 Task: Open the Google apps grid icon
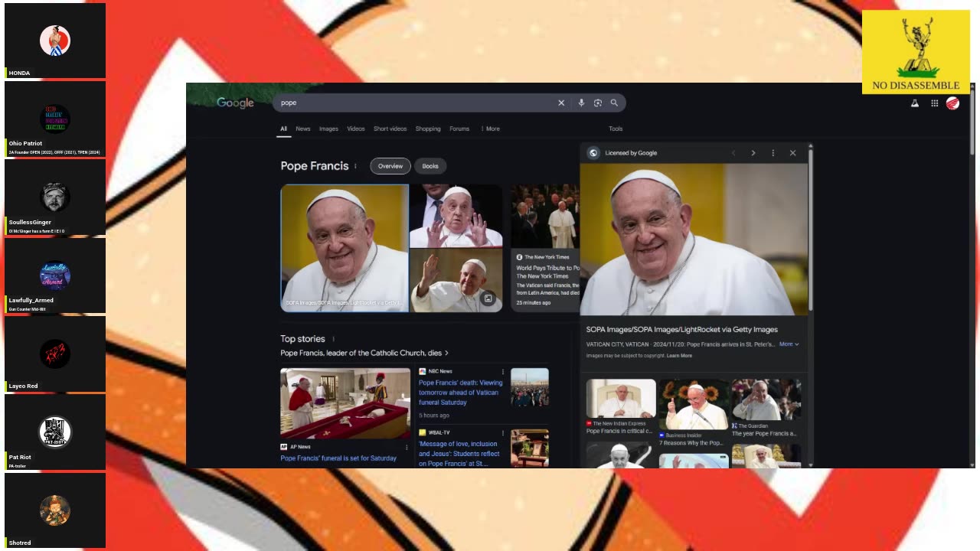point(935,103)
